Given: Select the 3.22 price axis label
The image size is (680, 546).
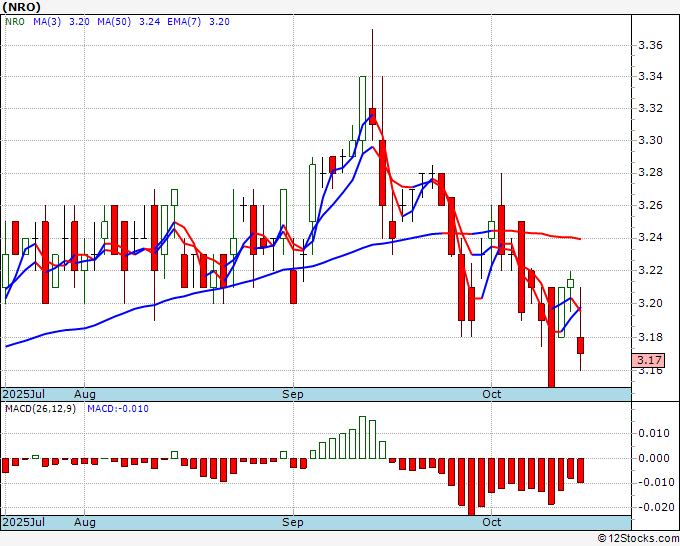Looking at the screenshot, I should coord(651,270).
